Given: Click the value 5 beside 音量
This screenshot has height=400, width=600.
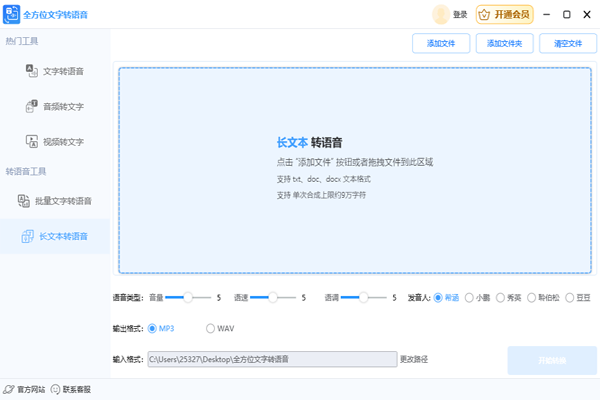Looking at the screenshot, I should [x=219, y=297].
